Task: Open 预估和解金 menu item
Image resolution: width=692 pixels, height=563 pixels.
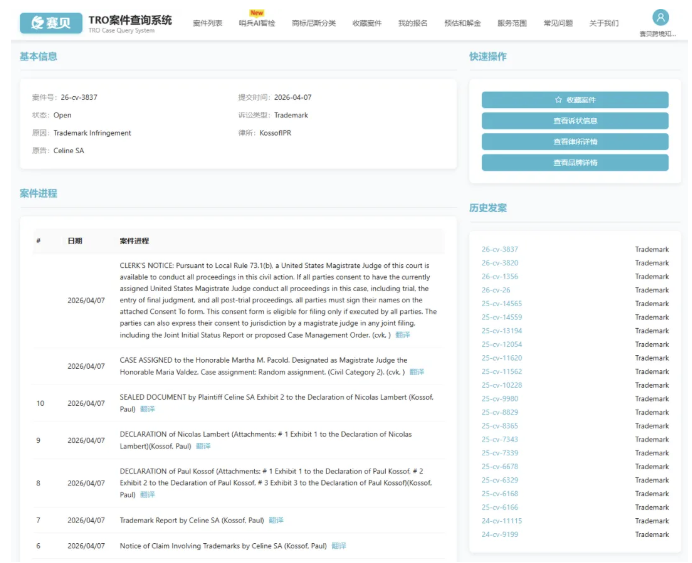Action: click(462, 23)
